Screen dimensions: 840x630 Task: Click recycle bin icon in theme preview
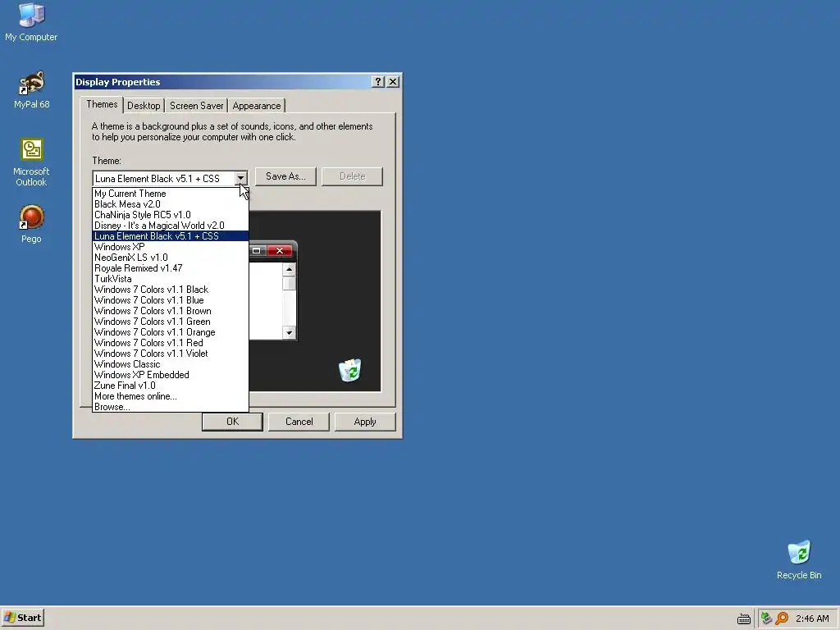[x=349, y=370]
